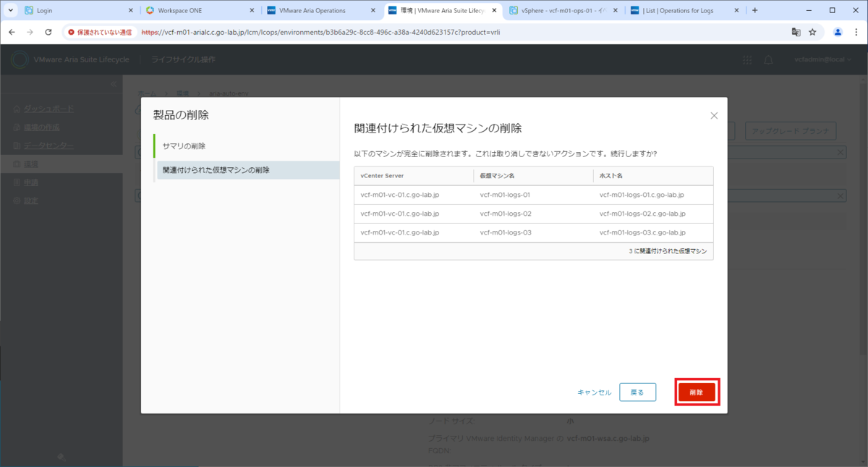Click the 仮想マシン名 column header
Viewport: 868px width, 467px height.
[x=534, y=176]
